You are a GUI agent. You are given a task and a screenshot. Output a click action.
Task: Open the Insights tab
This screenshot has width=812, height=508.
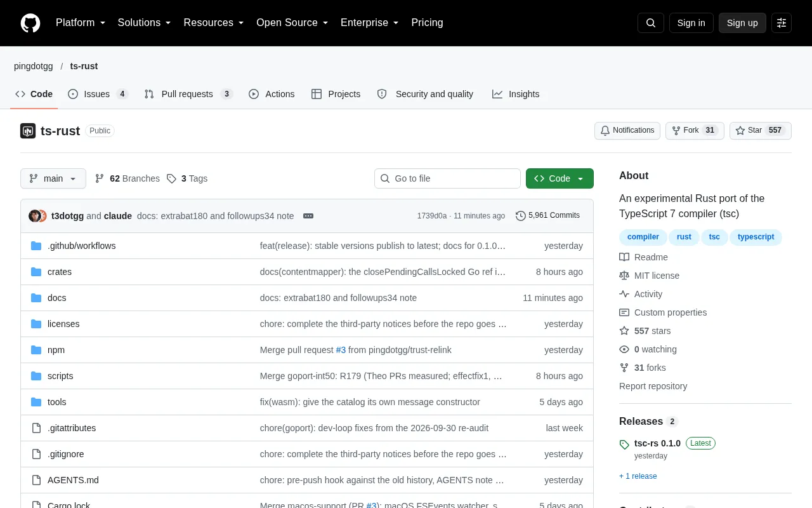pyautogui.click(x=516, y=94)
